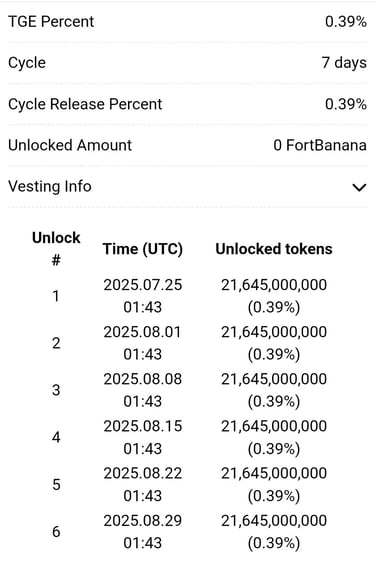
Task: Select the TGE Percent row label
Action: coord(51,21)
